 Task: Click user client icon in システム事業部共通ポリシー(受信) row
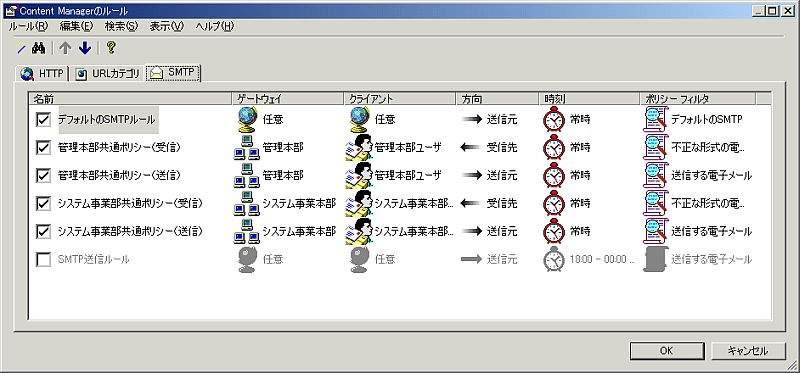pos(359,204)
